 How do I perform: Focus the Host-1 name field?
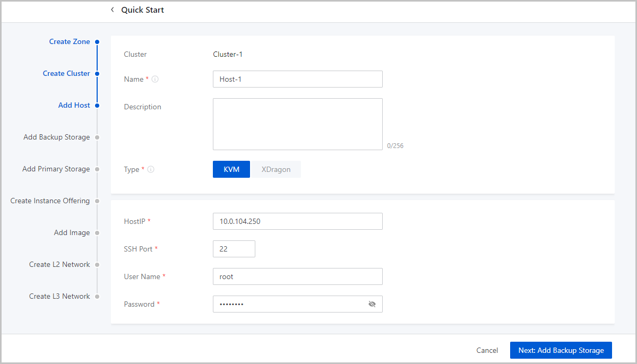click(297, 79)
